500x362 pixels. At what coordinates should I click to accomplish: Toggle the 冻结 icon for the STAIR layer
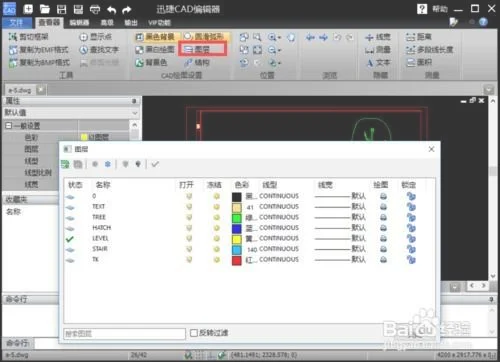coord(217,249)
